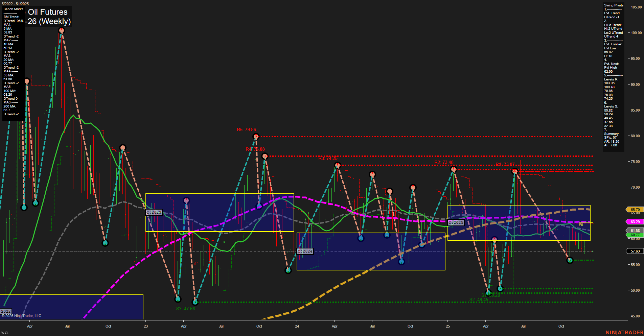The image size is (644, 336).
Task: Click the swing pivot dot at R5 79.86
Action: [x=256, y=137]
